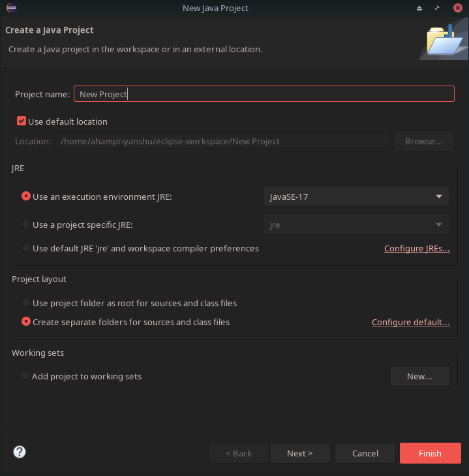
Task: Choose Use default JRE and workspace preferences
Action: [x=26, y=248]
